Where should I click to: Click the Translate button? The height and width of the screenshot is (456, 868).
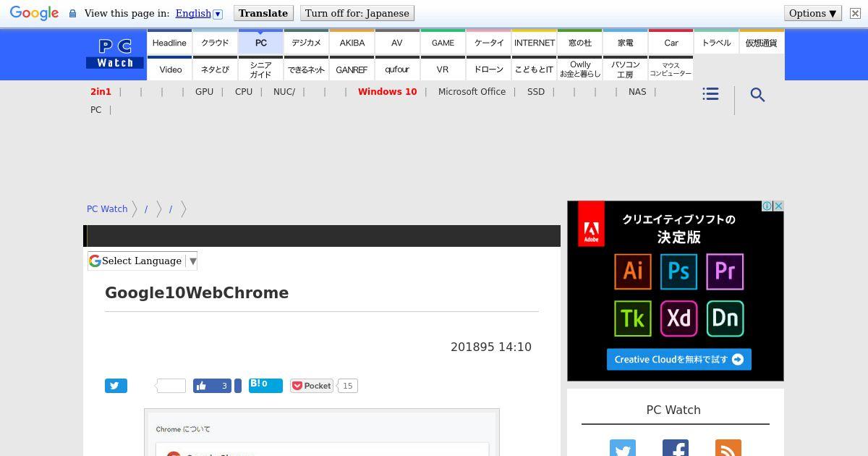[x=263, y=13]
